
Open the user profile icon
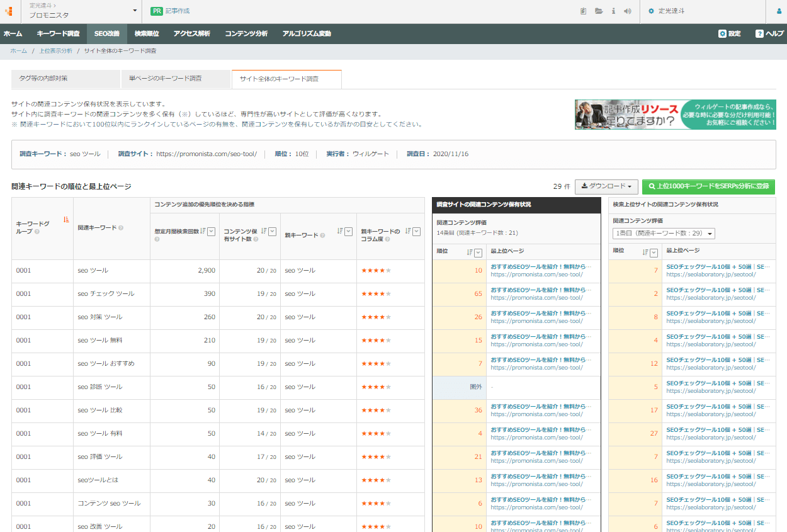pos(779,11)
